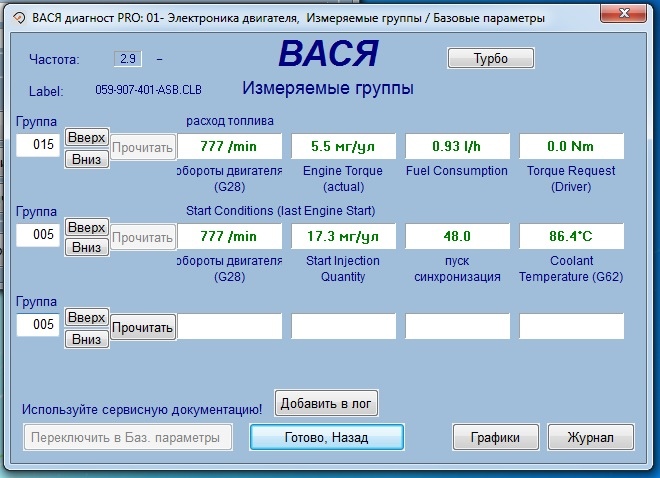Click Готово, Назад button
This screenshot has width=660, height=478.
click(x=327, y=437)
